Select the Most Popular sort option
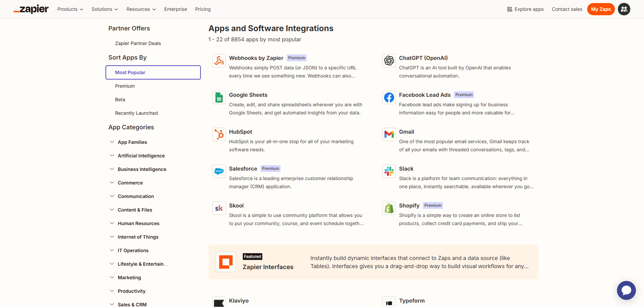Viewport: 644px width, 307px height. [153, 72]
